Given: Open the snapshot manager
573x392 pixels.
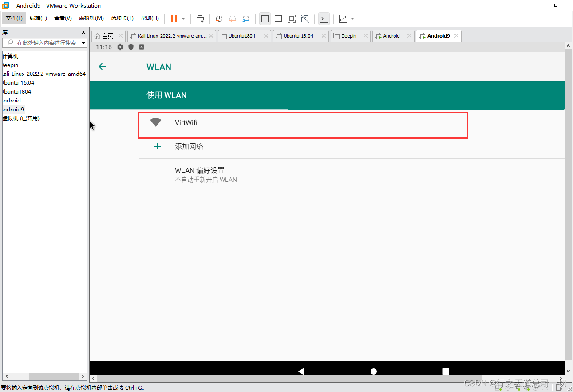Looking at the screenshot, I should point(246,19).
